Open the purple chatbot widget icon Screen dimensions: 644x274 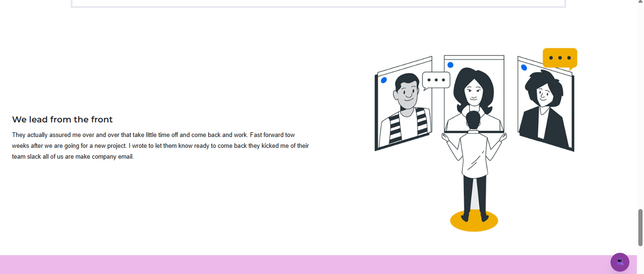619,262
